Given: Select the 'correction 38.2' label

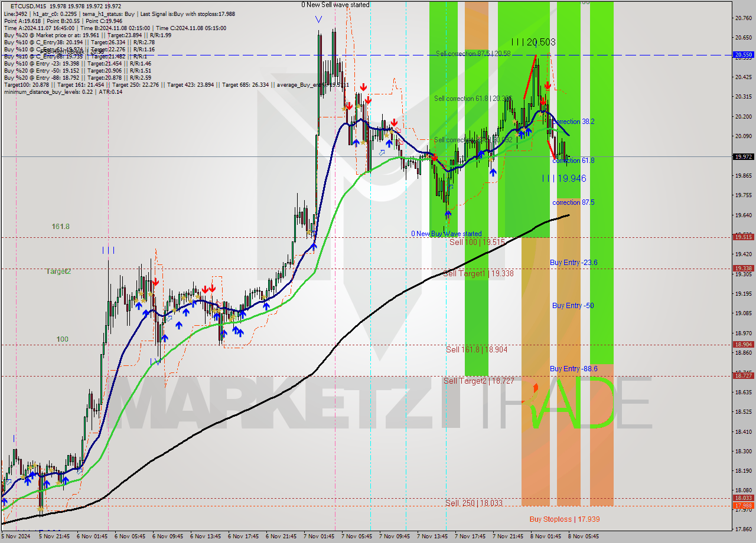Looking at the screenshot, I should (x=573, y=122).
